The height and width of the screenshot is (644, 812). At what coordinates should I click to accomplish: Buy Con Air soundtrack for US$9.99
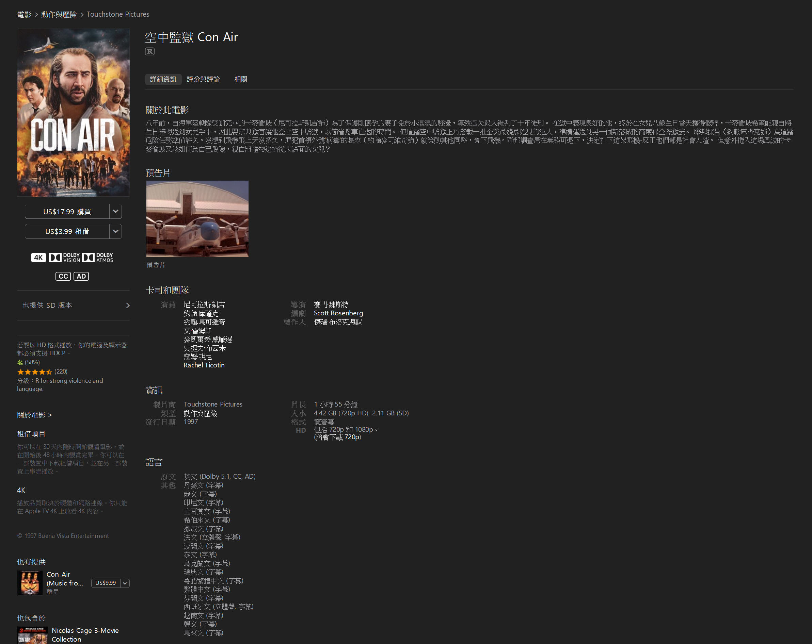point(106,583)
